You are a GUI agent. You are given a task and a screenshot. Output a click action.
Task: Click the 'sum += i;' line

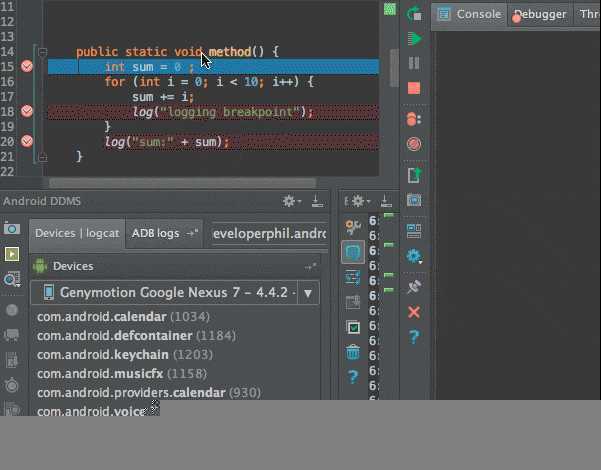[x=163, y=97]
